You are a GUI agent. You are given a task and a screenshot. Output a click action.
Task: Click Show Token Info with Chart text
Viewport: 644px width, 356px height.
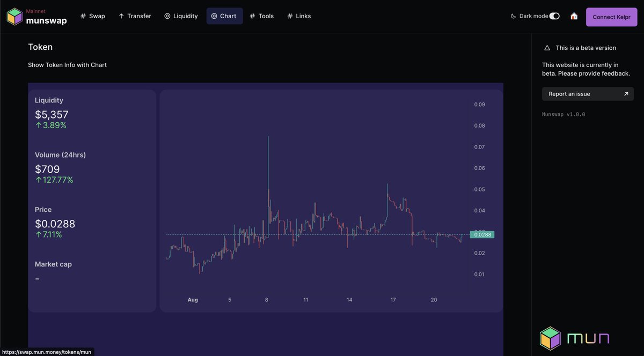coord(67,65)
